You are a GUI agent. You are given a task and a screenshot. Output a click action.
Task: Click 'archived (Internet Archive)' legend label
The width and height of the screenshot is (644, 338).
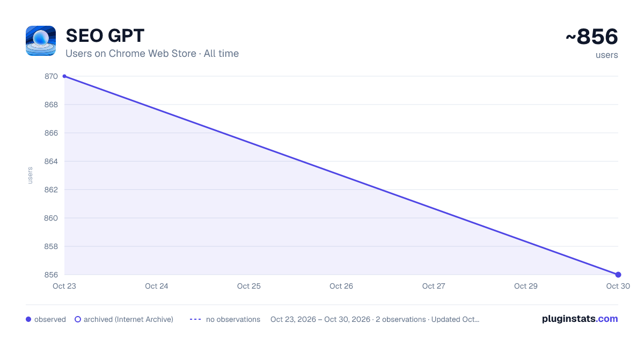tap(128, 319)
